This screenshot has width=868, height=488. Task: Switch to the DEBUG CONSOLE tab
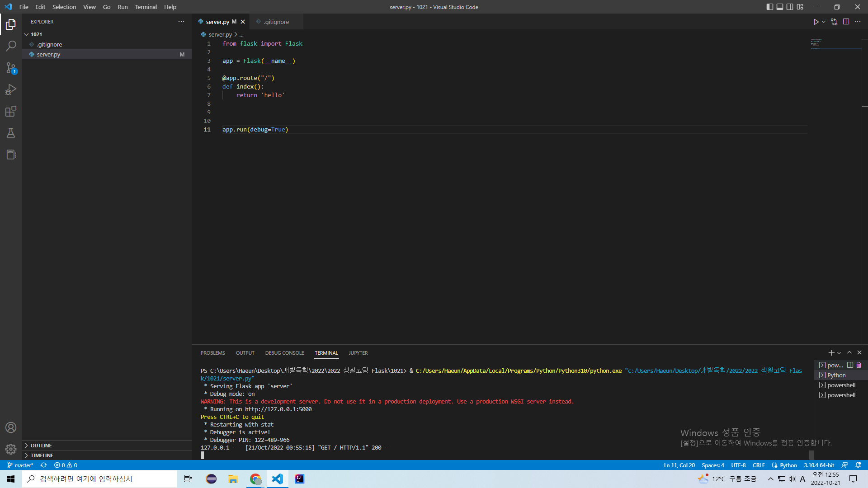click(x=284, y=353)
